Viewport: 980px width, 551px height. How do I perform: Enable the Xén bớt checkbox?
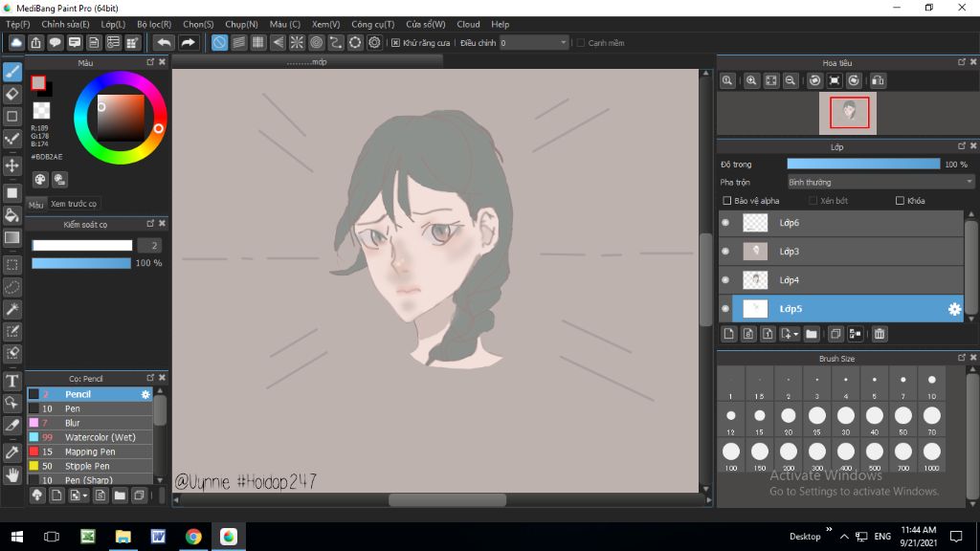tap(813, 201)
